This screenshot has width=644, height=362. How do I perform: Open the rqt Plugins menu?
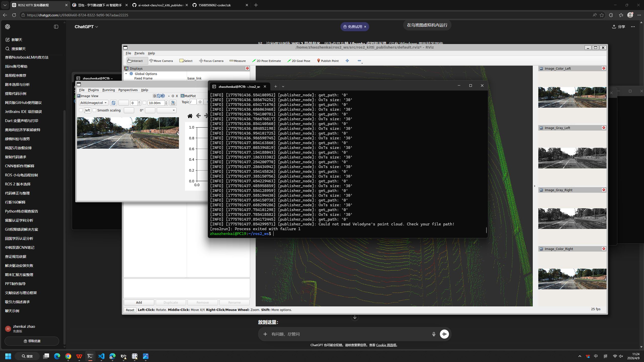coord(93,90)
